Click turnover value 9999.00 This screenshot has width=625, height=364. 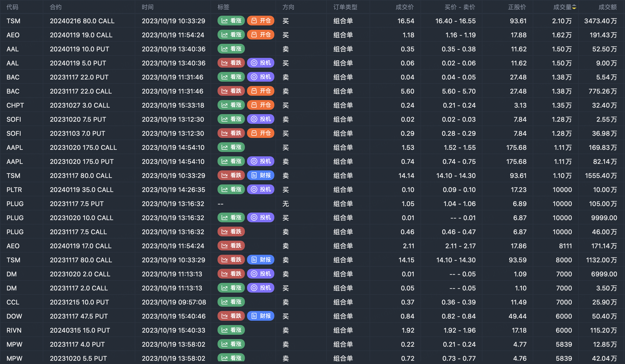coord(604,218)
